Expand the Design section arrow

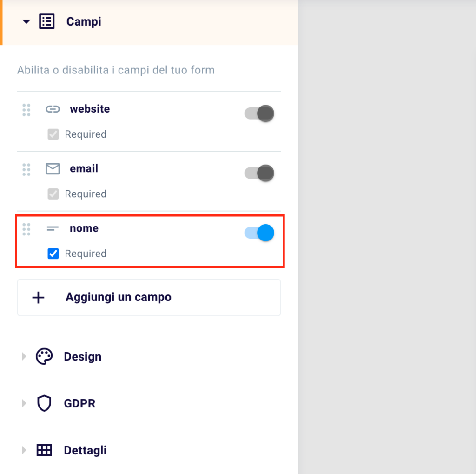pos(24,356)
